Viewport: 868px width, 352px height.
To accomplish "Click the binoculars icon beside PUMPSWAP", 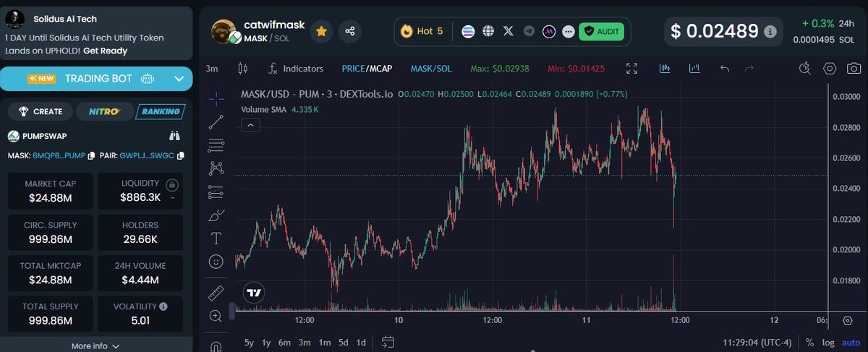I will (174, 135).
